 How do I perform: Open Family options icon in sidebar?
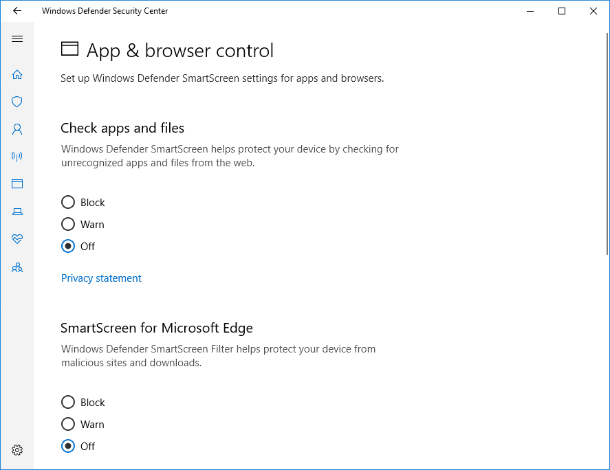(17, 267)
